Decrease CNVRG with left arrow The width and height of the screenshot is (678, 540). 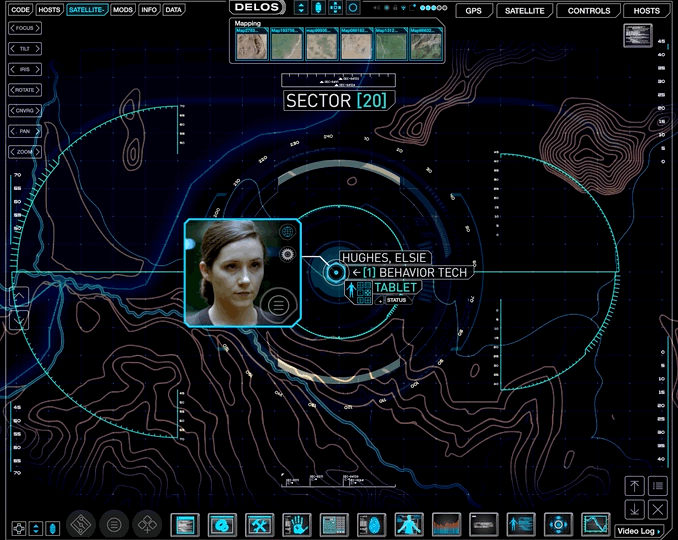pos(12,111)
